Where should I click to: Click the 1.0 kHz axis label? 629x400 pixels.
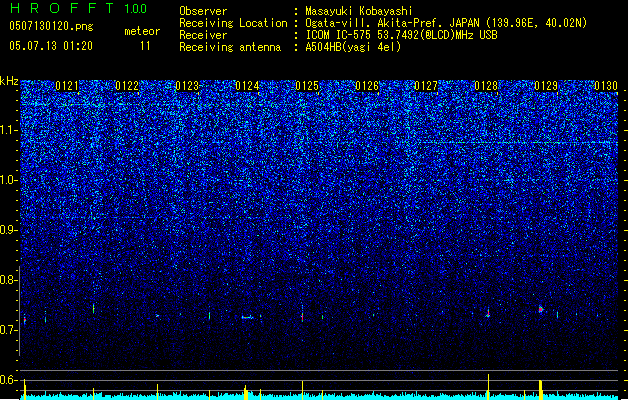pos(9,180)
